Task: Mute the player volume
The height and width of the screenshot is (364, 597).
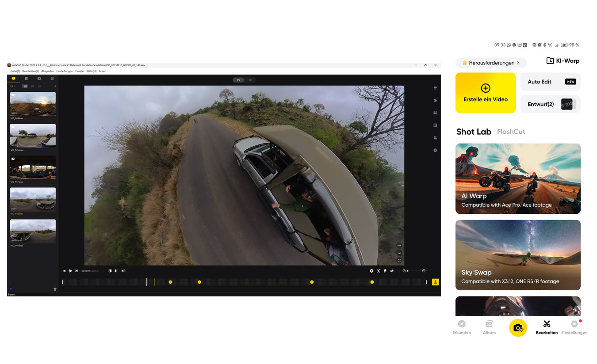Action: coord(123,271)
